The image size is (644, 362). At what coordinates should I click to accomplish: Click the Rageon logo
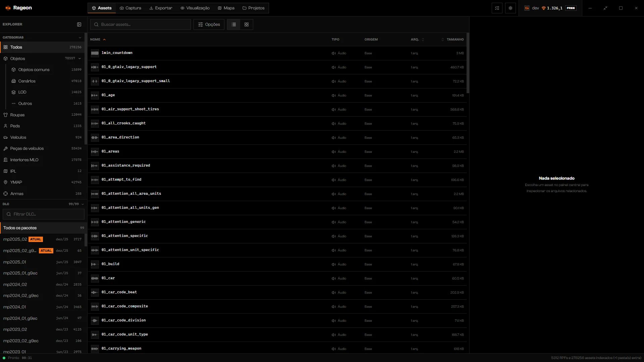point(18,8)
